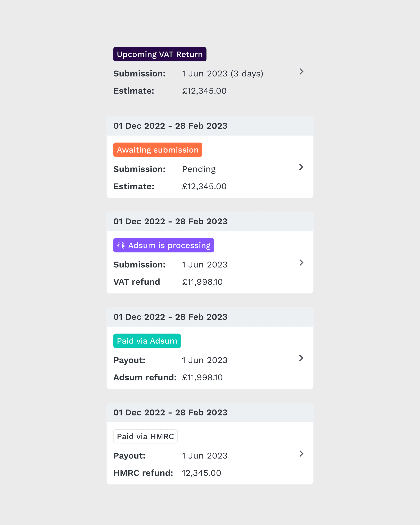
Task: Expand the Awaiting submission card chevron
Action: [301, 167]
